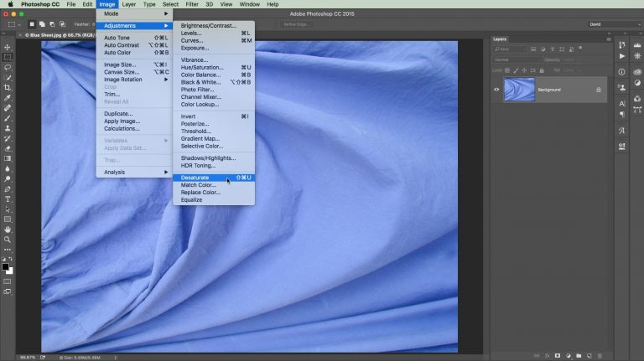Screen dimensions: 644x361
Task: Select the Type tool
Action: [8, 199]
